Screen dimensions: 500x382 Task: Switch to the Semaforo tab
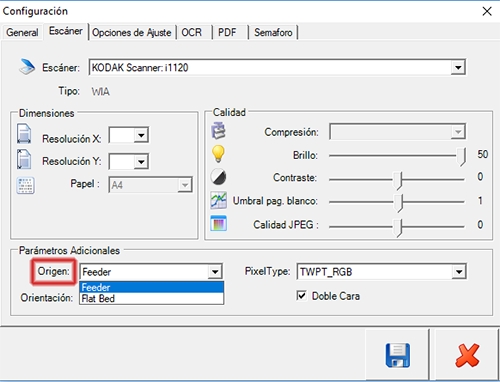coord(273,33)
